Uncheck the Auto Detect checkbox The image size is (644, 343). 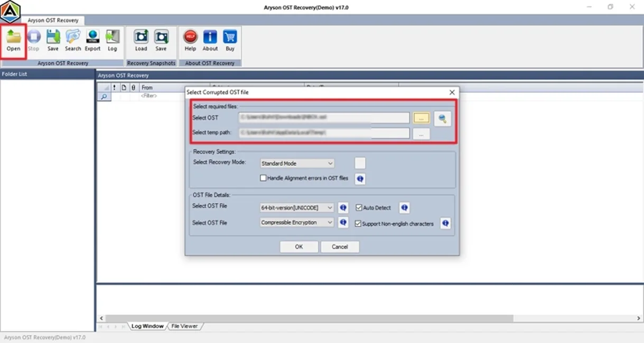coord(359,208)
